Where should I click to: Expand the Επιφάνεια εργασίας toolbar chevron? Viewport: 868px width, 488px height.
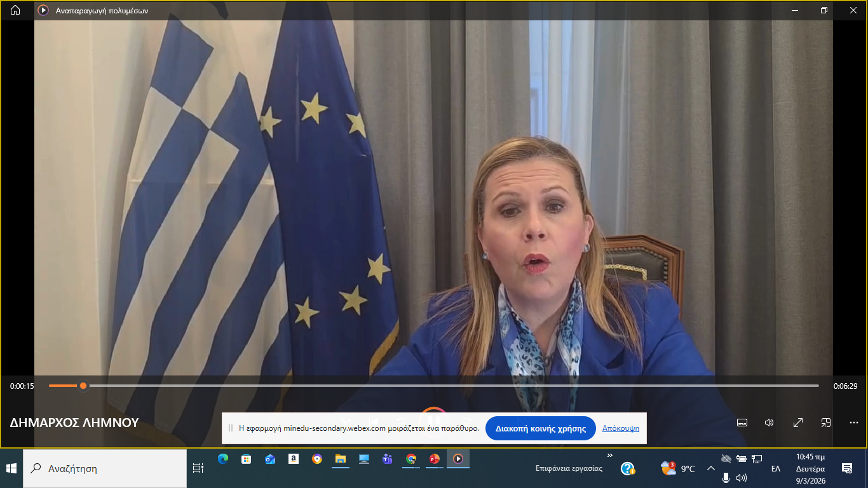tap(610, 456)
